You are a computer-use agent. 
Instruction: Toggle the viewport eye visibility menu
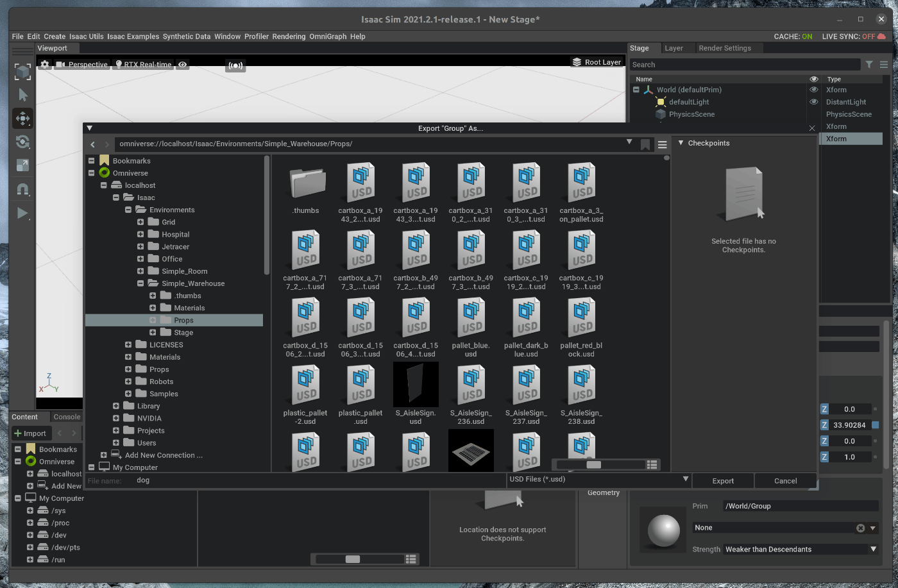coord(183,64)
